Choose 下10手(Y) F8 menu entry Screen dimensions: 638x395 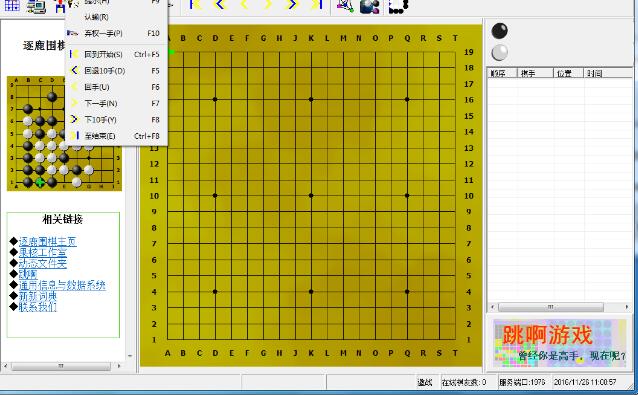click(x=116, y=120)
